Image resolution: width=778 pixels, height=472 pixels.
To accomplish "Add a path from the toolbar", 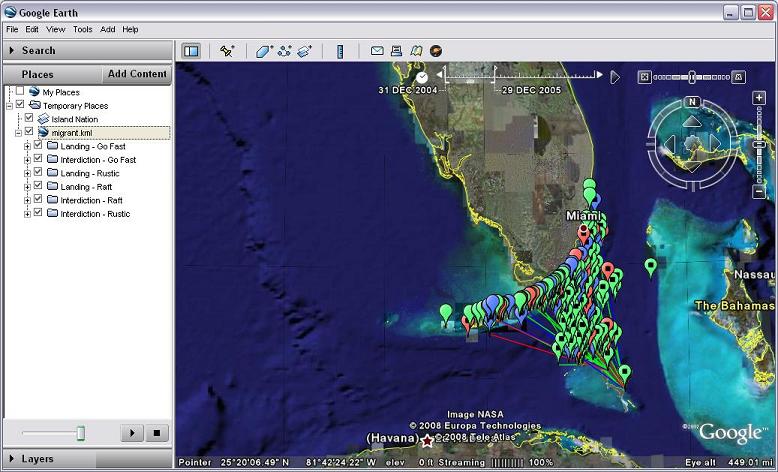I will pos(284,51).
